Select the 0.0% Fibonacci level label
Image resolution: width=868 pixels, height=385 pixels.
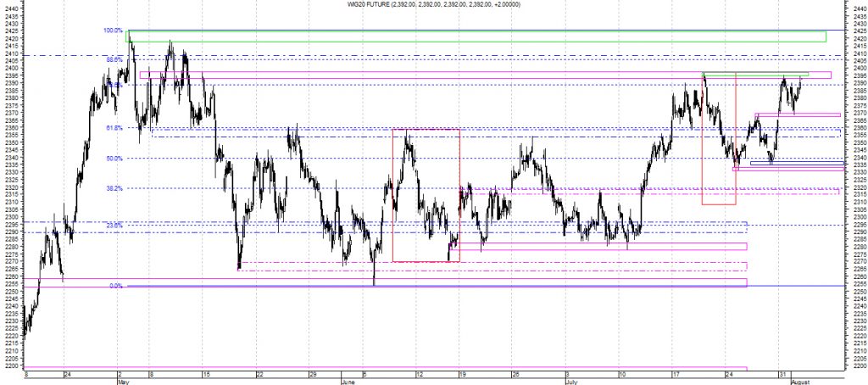pyautogui.click(x=115, y=286)
